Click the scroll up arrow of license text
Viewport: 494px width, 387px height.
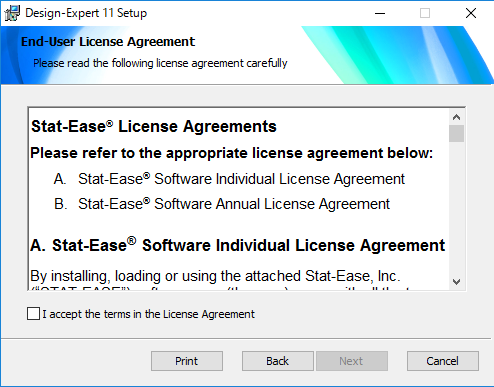pos(456,117)
